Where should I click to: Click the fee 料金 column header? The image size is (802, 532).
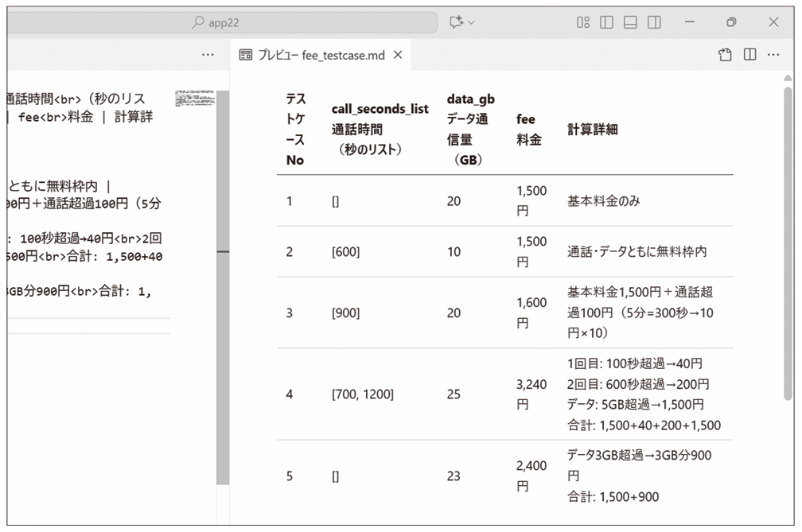[528, 129]
